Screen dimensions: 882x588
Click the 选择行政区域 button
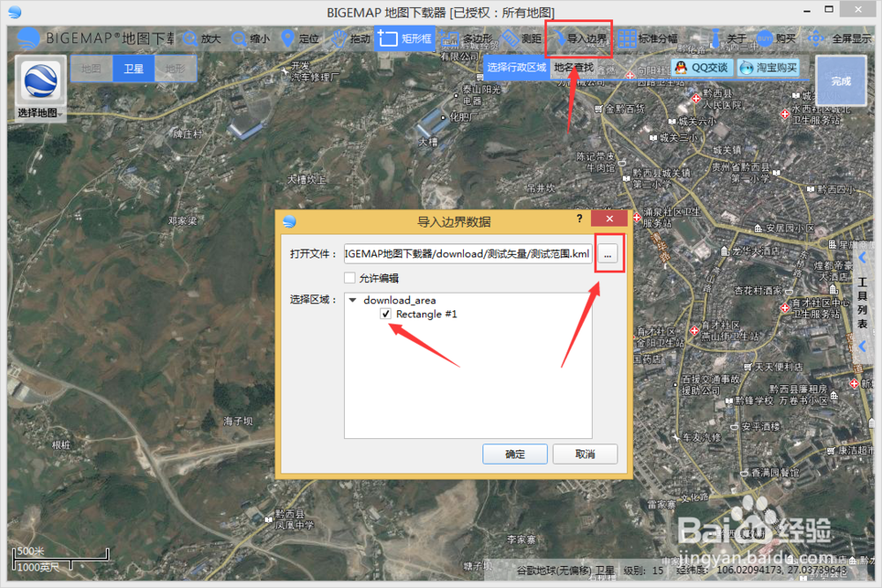tap(516, 68)
